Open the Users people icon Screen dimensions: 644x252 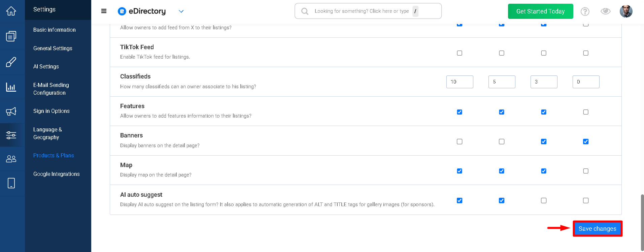(x=11, y=159)
